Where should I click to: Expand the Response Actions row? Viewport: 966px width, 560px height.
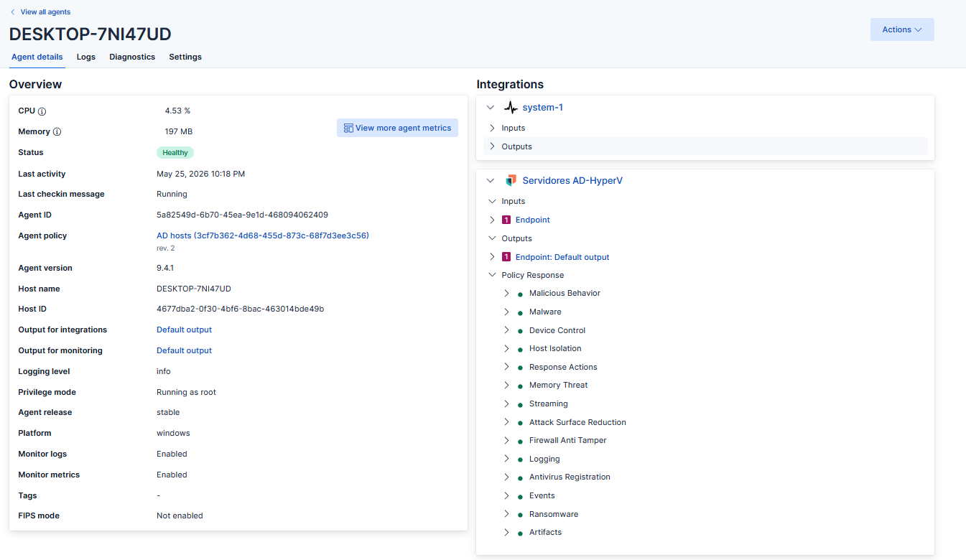[506, 367]
